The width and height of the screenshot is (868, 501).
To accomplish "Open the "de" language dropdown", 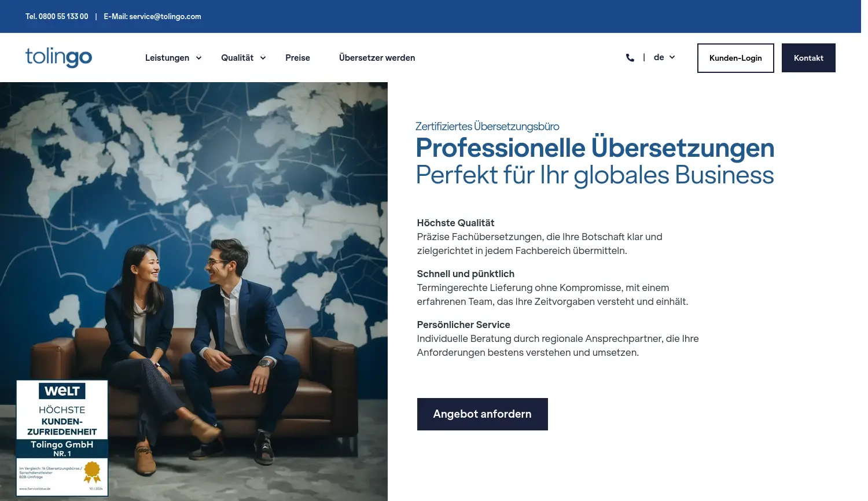I will [x=659, y=57].
